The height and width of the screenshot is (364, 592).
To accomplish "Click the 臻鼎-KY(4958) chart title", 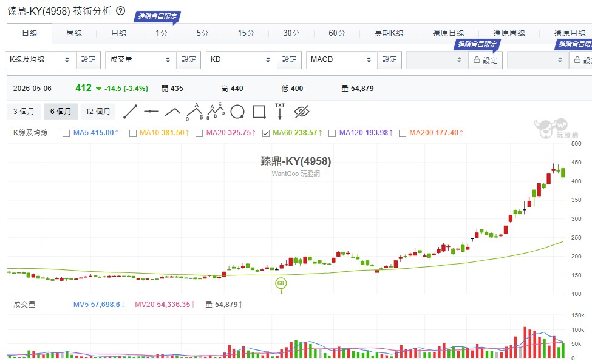I will [296, 161].
